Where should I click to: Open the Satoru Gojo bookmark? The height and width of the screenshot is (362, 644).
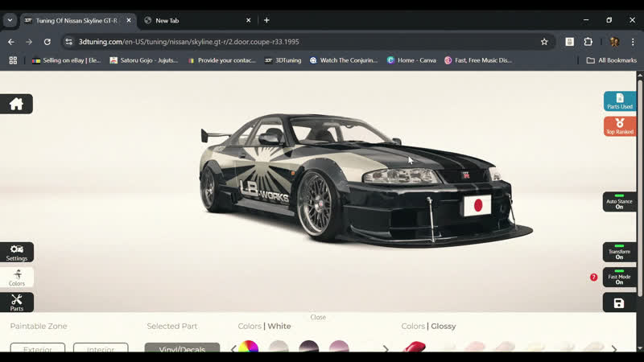tap(144, 60)
